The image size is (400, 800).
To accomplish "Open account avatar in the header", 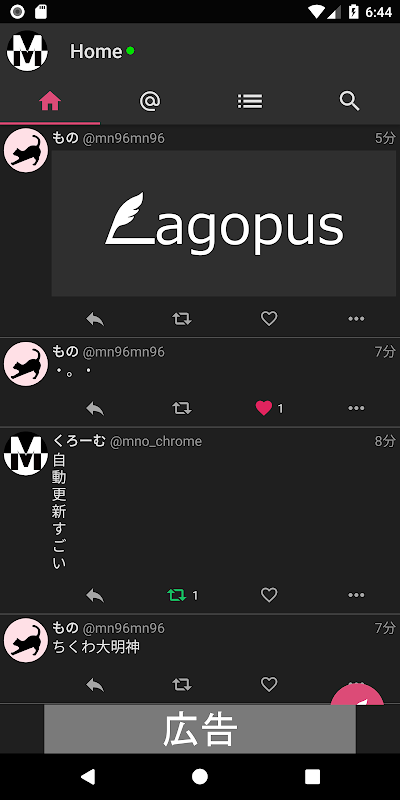I will coord(27,51).
